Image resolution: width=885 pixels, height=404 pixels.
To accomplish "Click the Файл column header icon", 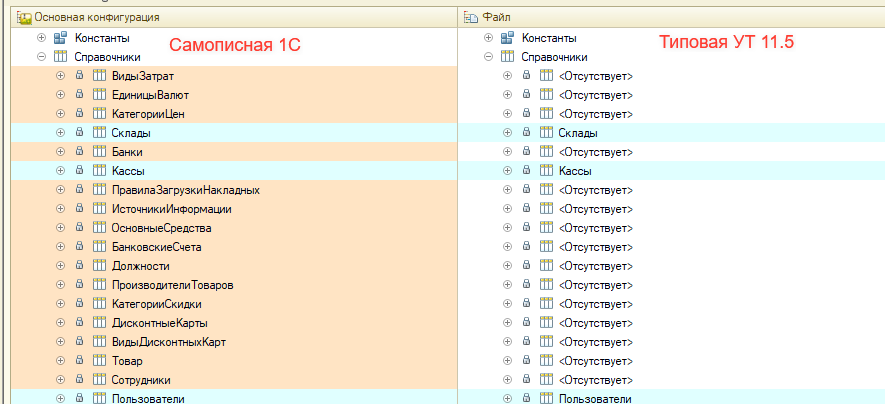I will (471, 17).
